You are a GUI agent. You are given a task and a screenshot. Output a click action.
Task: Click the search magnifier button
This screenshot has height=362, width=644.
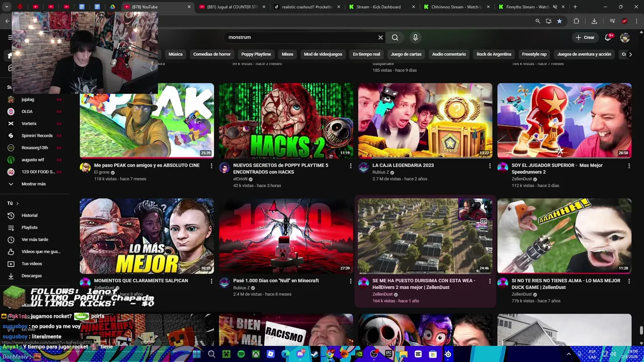pyautogui.click(x=395, y=37)
